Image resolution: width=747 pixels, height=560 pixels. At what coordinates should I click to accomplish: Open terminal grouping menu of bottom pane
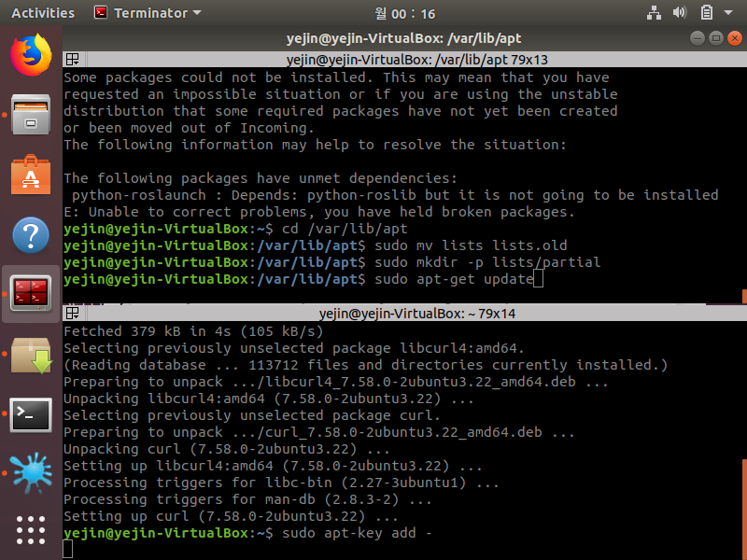pos(73,314)
